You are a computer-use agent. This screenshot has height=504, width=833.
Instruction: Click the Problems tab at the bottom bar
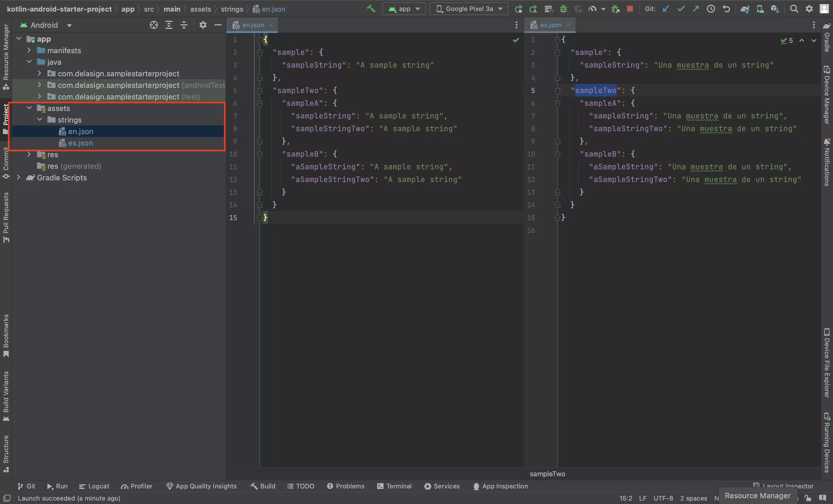[x=345, y=486]
